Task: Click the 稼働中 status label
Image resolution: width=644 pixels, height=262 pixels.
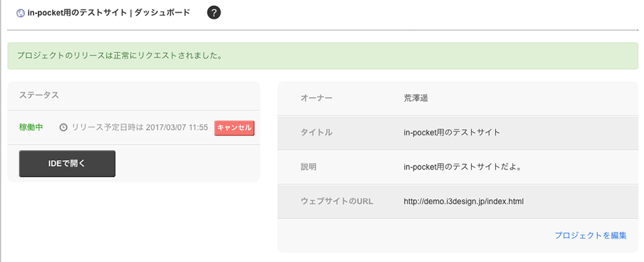Action: click(31, 127)
